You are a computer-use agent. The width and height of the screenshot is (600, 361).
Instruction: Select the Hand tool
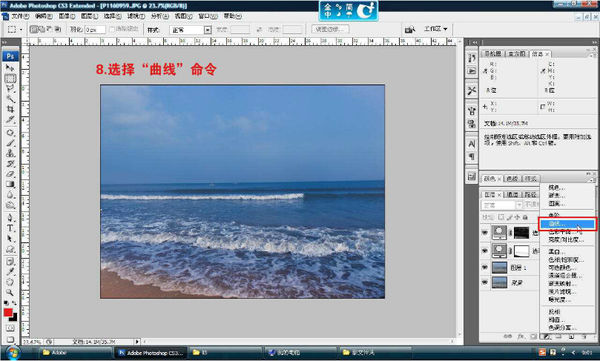click(10, 282)
